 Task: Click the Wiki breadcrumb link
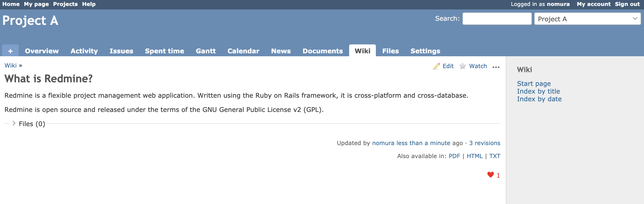pyautogui.click(x=11, y=65)
